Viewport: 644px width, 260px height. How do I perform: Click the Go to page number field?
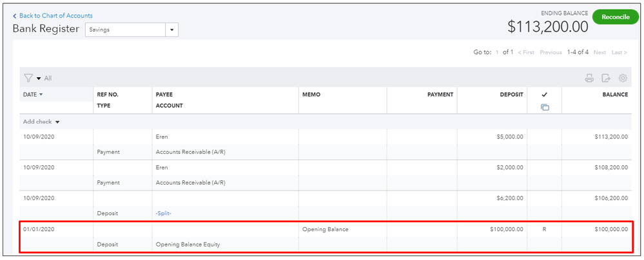[497, 52]
